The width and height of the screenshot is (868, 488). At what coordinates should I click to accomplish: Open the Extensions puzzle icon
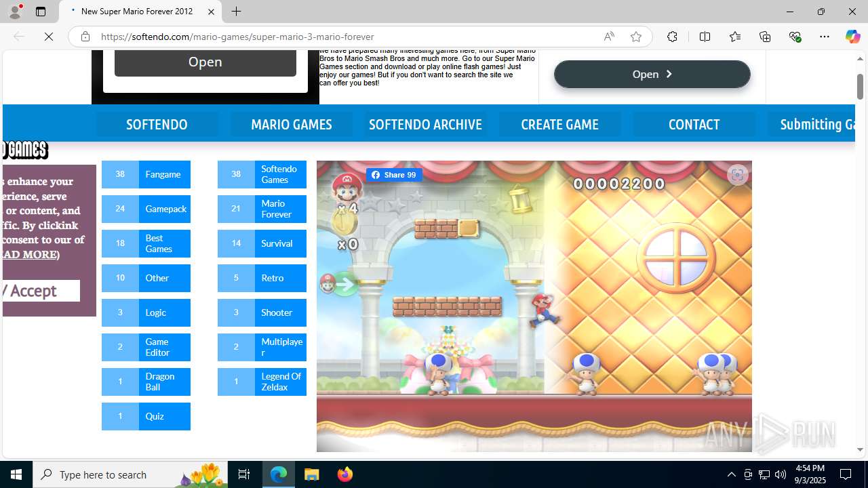point(672,37)
